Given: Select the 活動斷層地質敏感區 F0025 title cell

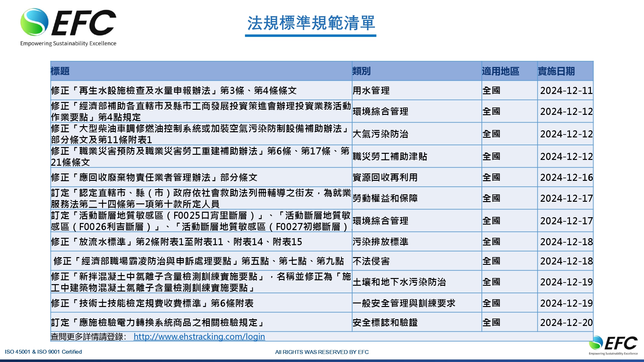Looking at the screenshot, I should [201, 221].
